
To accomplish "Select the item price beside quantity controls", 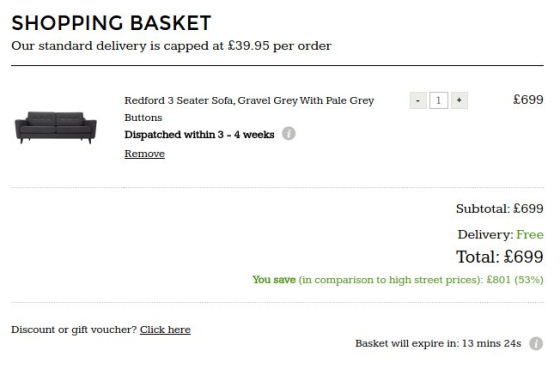I will [528, 100].
